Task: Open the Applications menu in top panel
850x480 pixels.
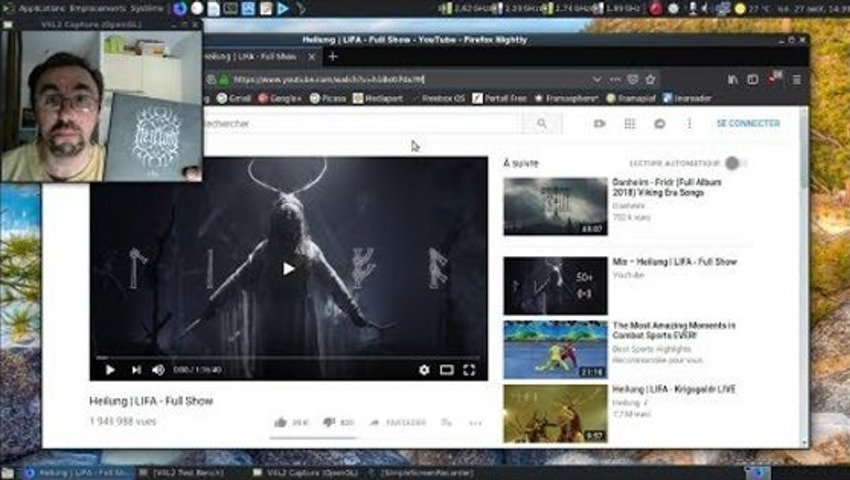Action: coord(41,8)
